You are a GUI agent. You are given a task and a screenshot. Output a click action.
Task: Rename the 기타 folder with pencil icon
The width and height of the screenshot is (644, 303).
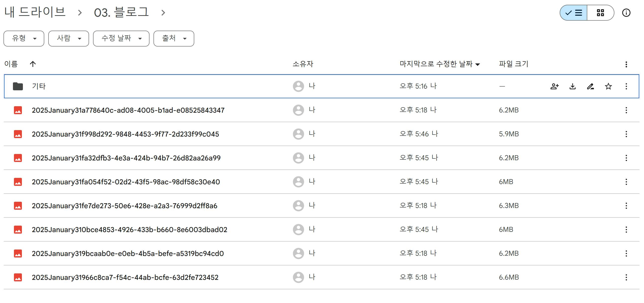click(590, 86)
